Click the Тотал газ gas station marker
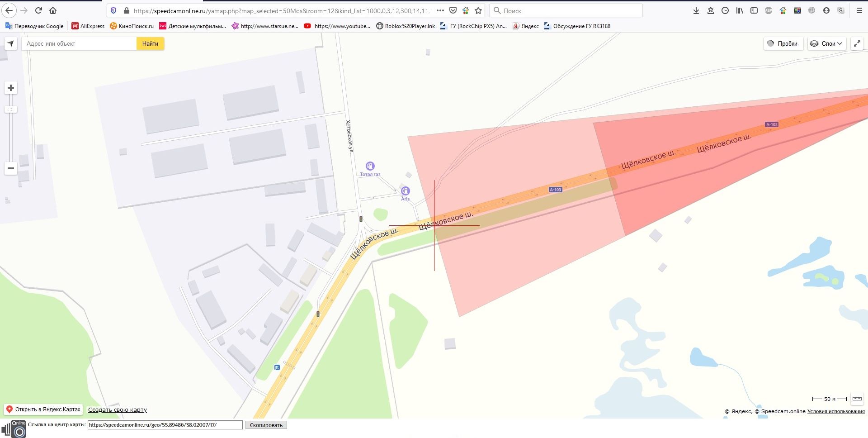 pyautogui.click(x=370, y=166)
